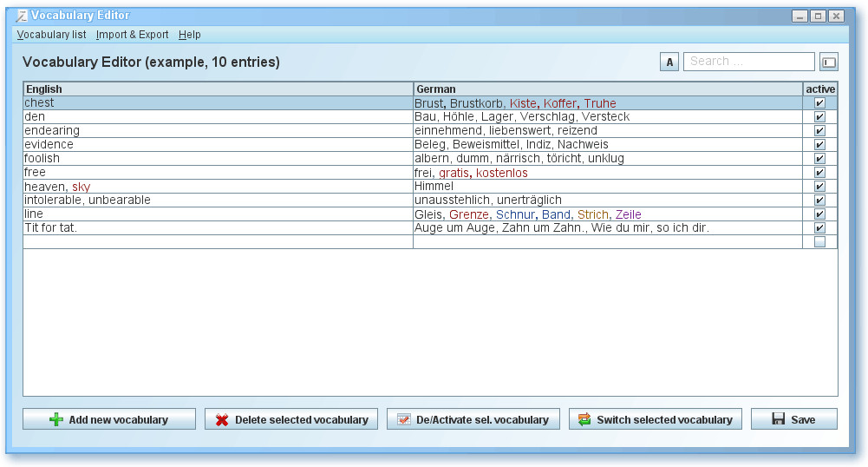The image size is (868, 467).
Task: Click German cell 'Auge um Auge, Zahn um Zahn.'
Action: 608,227
